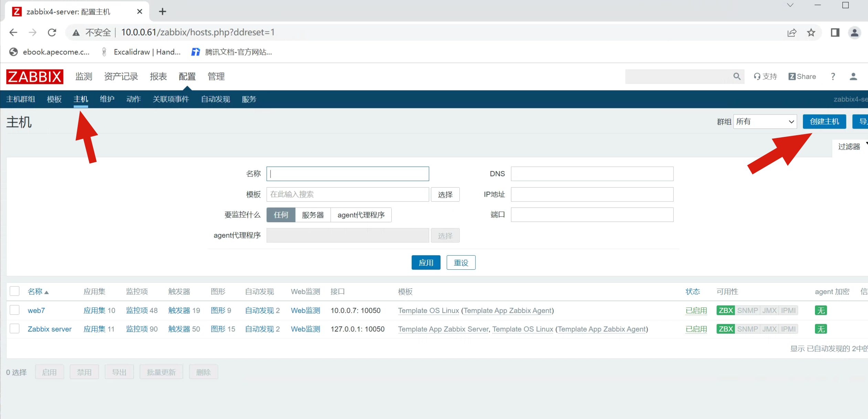Image resolution: width=868 pixels, height=419 pixels.
Task: Open the help question mark icon
Action: point(833,76)
